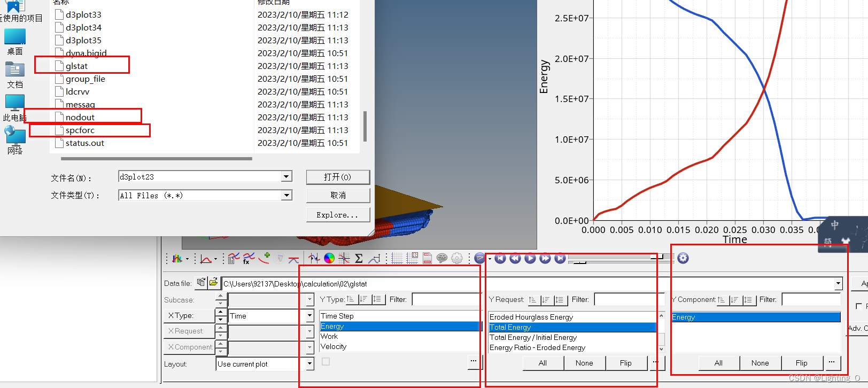Jump to last animation frame
The height and width of the screenshot is (388, 868).
point(560,259)
